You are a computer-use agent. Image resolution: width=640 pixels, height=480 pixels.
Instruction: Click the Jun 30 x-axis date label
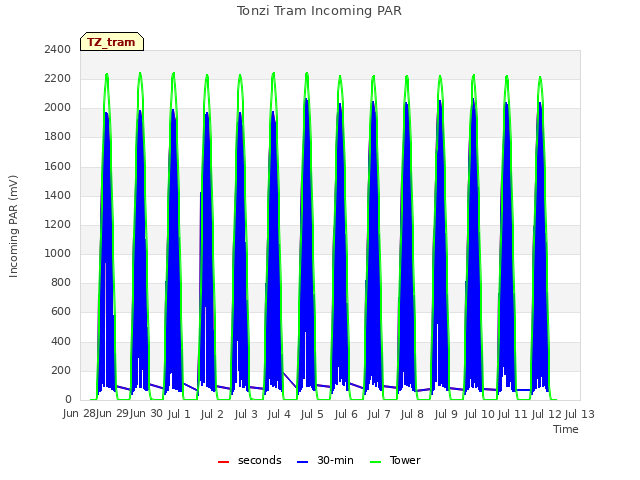point(146,414)
